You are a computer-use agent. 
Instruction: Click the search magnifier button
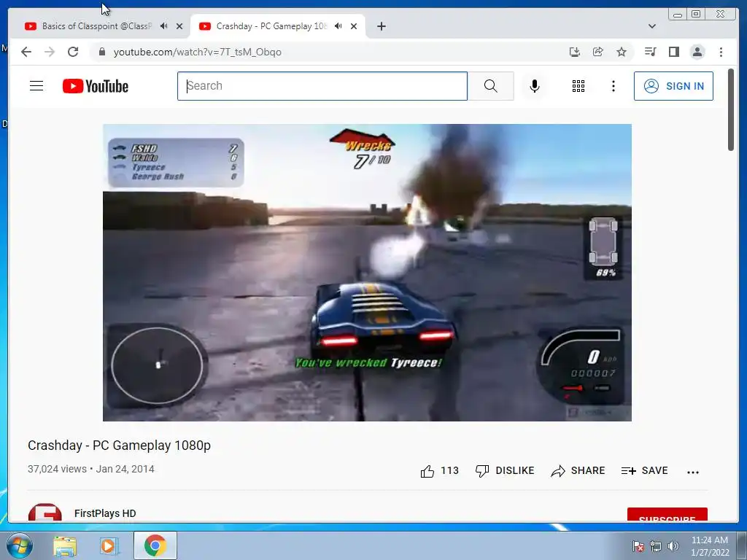pyautogui.click(x=491, y=86)
